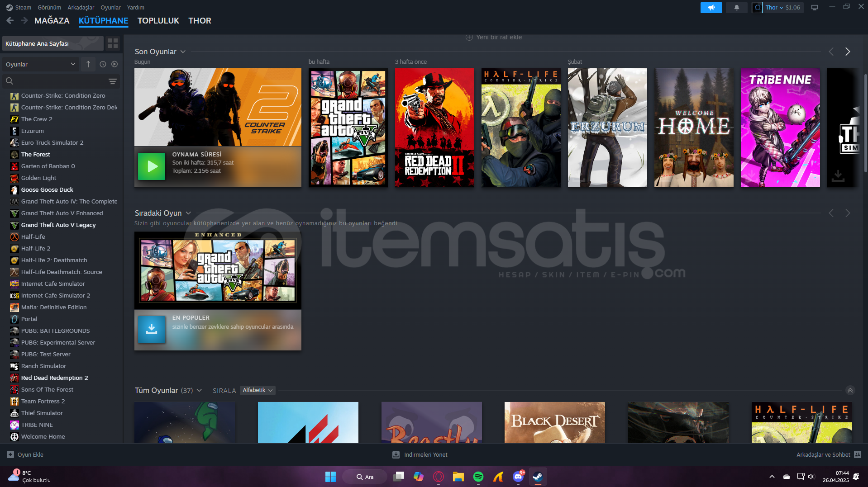
Task: Open the Opera browser taskbar icon
Action: coord(439,477)
